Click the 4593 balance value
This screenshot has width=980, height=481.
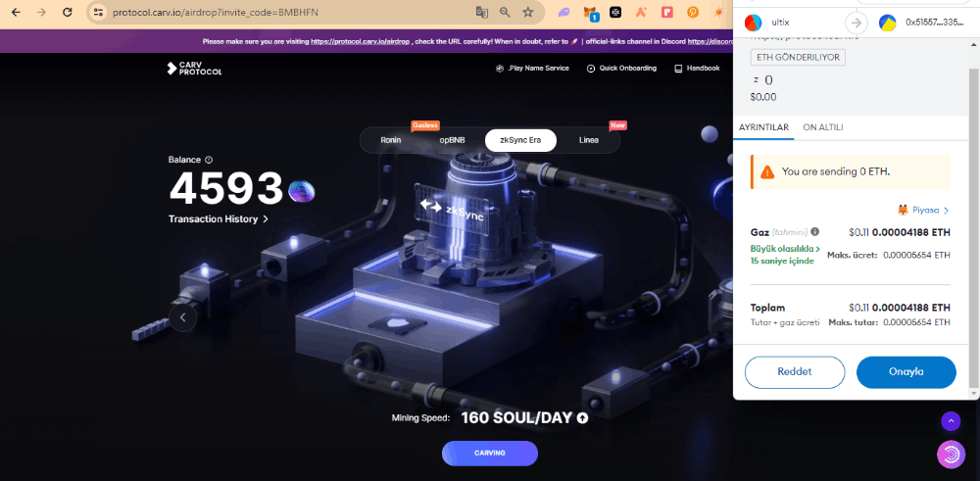coord(226,188)
